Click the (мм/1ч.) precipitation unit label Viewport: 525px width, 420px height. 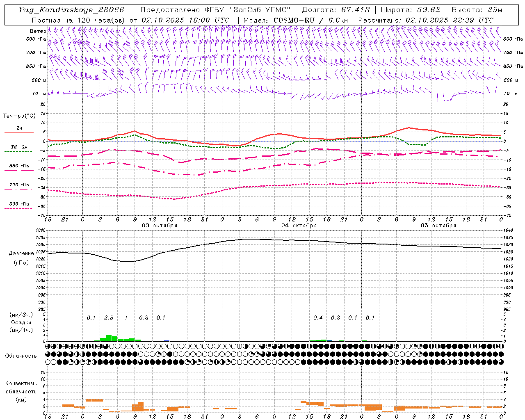point(21,330)
